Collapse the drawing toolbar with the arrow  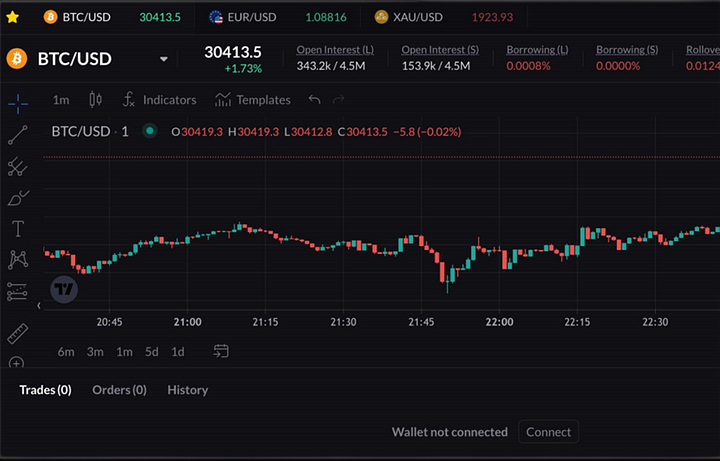coord(39,305)
